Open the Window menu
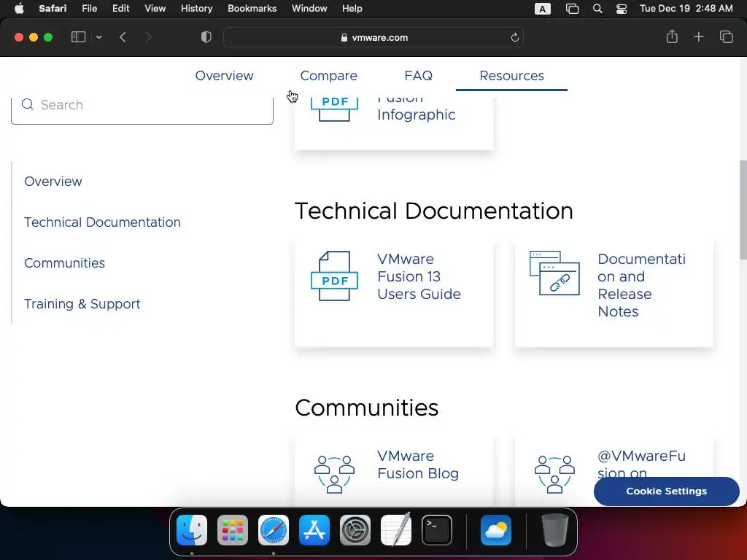 pos(309,9)
